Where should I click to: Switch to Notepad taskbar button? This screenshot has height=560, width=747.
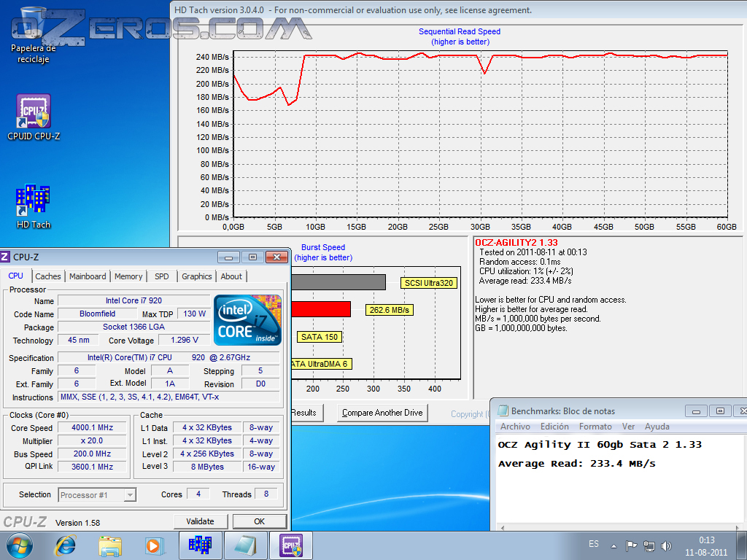[245, 545]
